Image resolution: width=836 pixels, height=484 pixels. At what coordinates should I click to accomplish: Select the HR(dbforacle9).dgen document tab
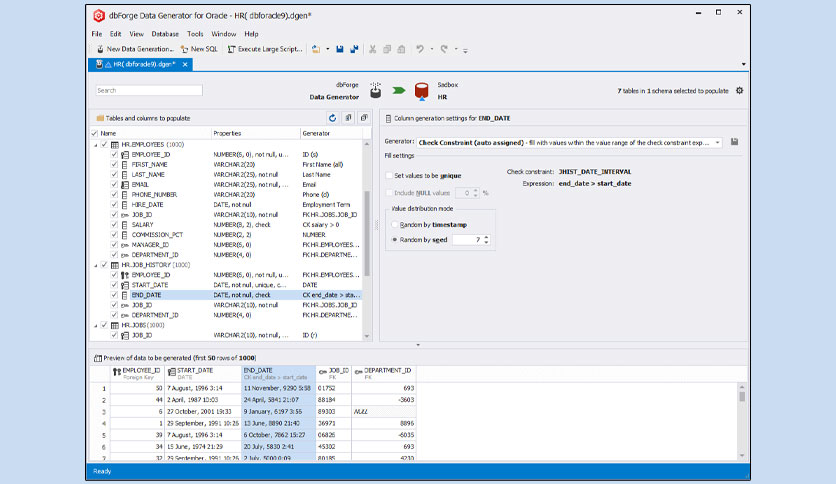click(140, 64)
